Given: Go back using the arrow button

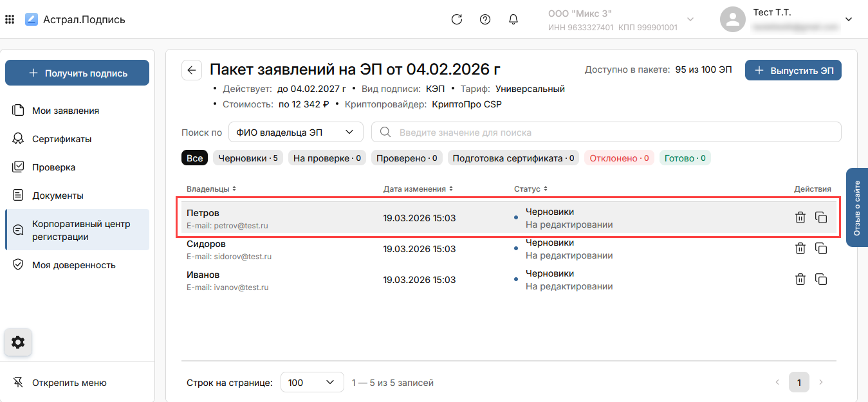Looking at the screenshot, I should pos(192,70).
